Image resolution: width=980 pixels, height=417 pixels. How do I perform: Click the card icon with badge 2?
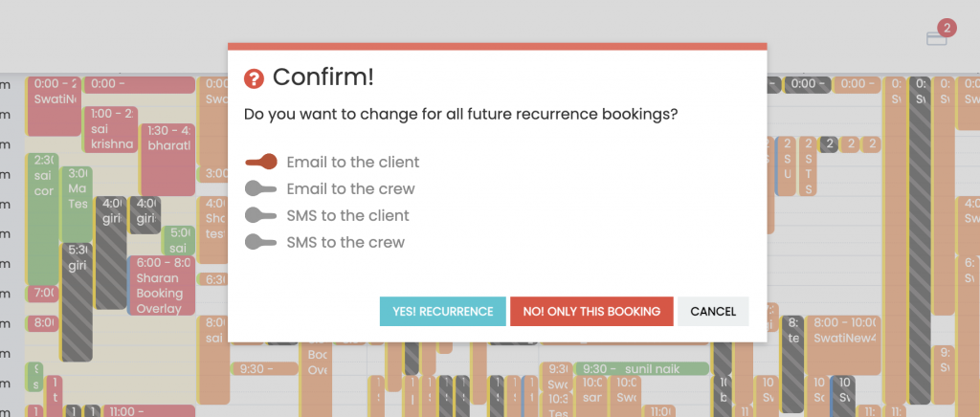point(937,38)
